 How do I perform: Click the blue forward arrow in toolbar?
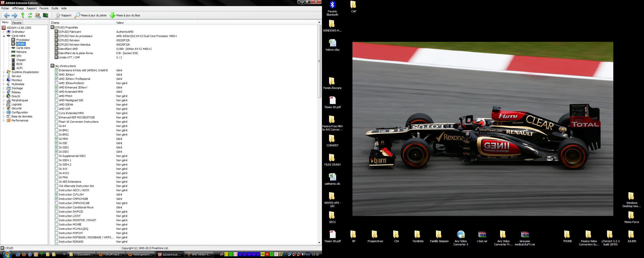tap(15, 15)
